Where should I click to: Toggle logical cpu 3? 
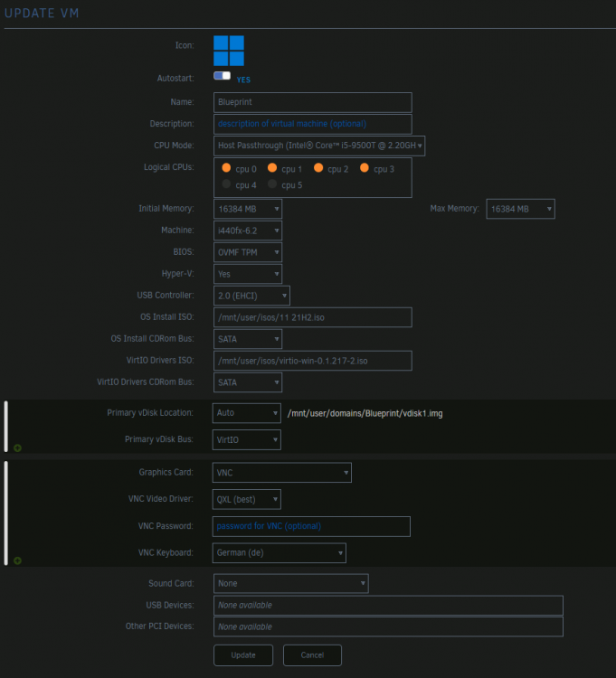click(365, 168)
